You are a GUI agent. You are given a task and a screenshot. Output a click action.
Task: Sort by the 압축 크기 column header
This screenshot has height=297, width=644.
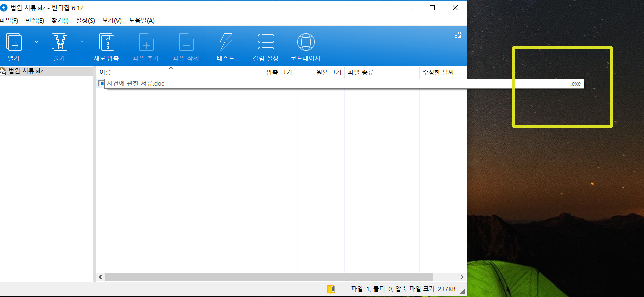click(x=270, y=72)
